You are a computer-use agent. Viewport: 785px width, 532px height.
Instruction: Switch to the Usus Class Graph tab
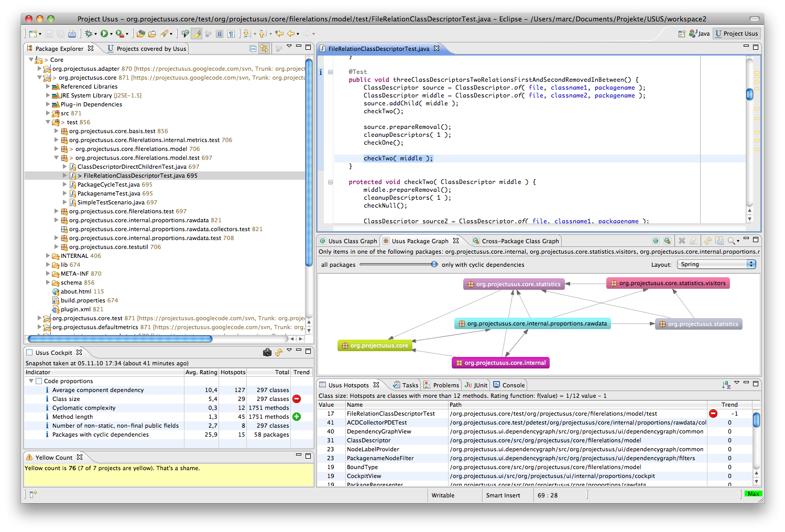[x=348, y=241]
